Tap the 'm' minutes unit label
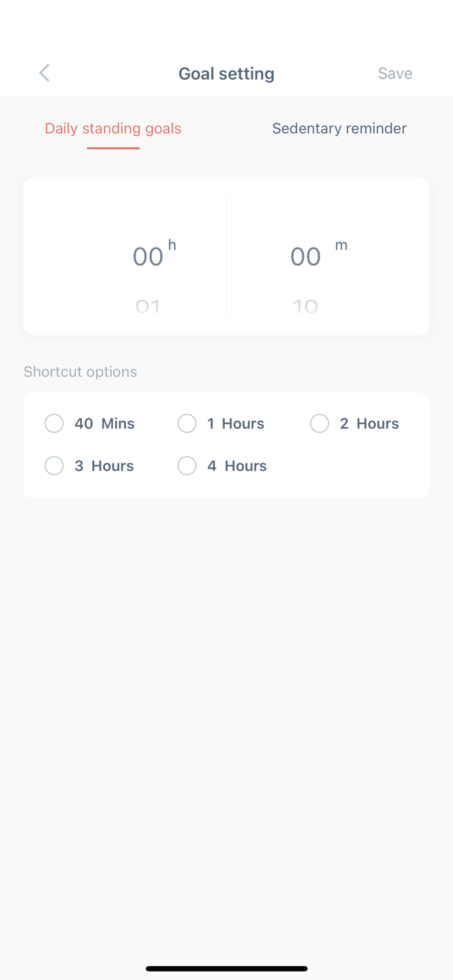The width and height of the screenshot is (453, 980). pyautogui.click(x=341, y=245)
